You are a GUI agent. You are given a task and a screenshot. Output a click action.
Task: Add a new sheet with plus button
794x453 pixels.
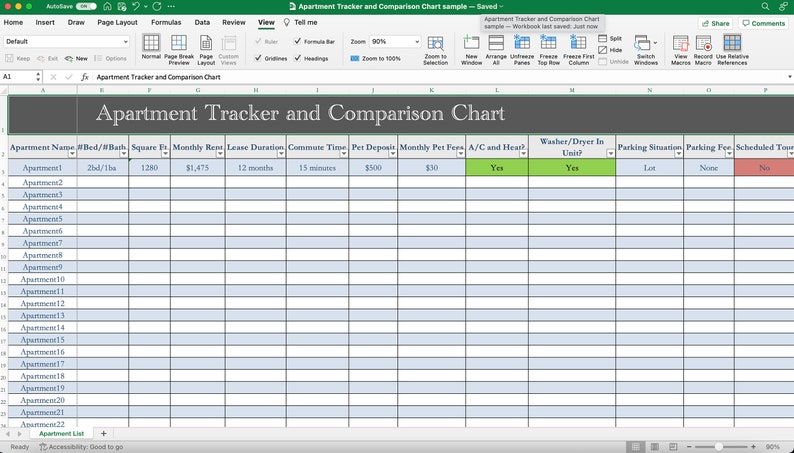[x=103, y=433]
